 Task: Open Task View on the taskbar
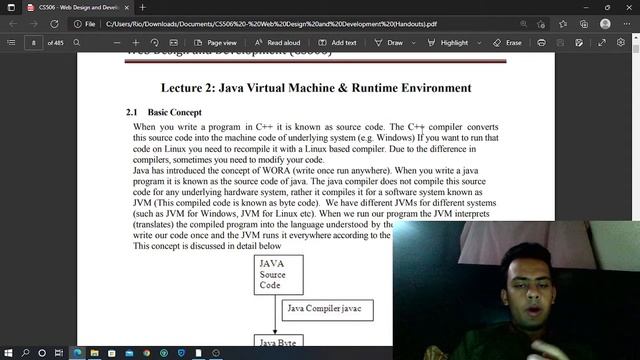(59, 353)
